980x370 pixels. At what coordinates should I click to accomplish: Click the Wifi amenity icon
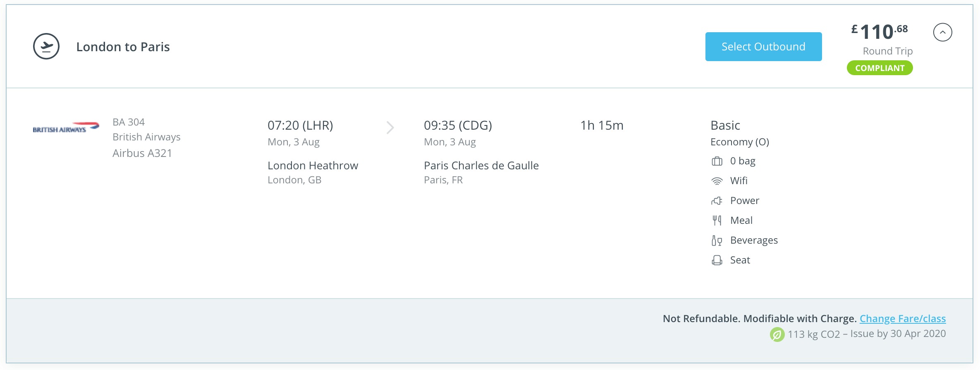(716, 180)
